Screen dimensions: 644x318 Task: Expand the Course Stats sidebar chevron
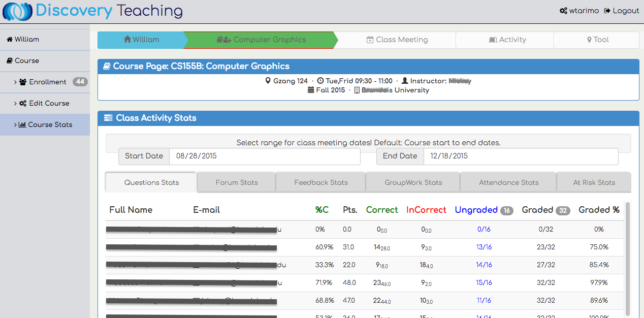(x=15, y=125)
